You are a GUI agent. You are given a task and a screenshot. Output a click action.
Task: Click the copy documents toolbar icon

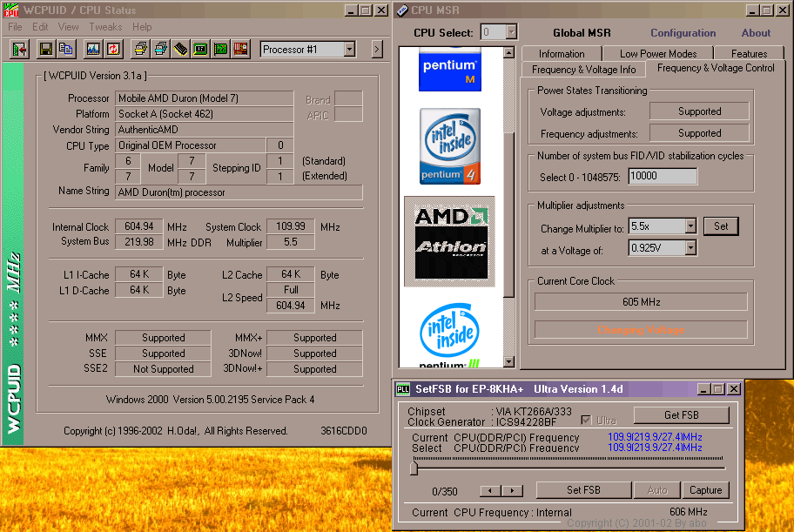[65, 50]
